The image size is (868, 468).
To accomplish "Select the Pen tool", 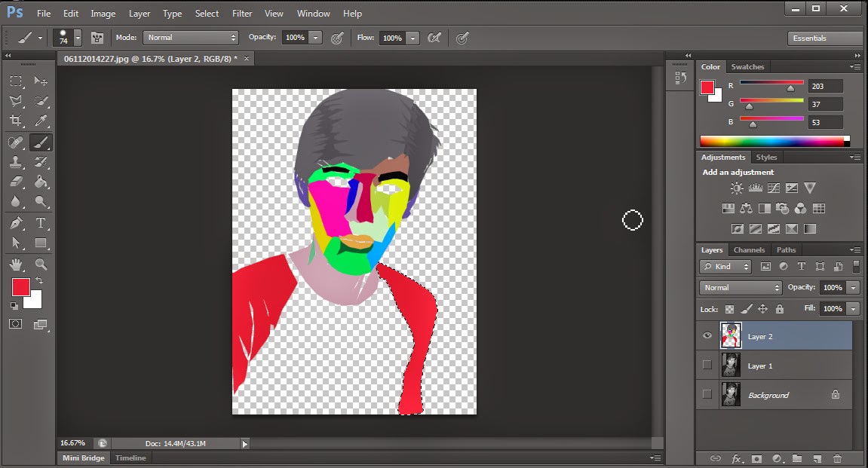I will [16, 223].
